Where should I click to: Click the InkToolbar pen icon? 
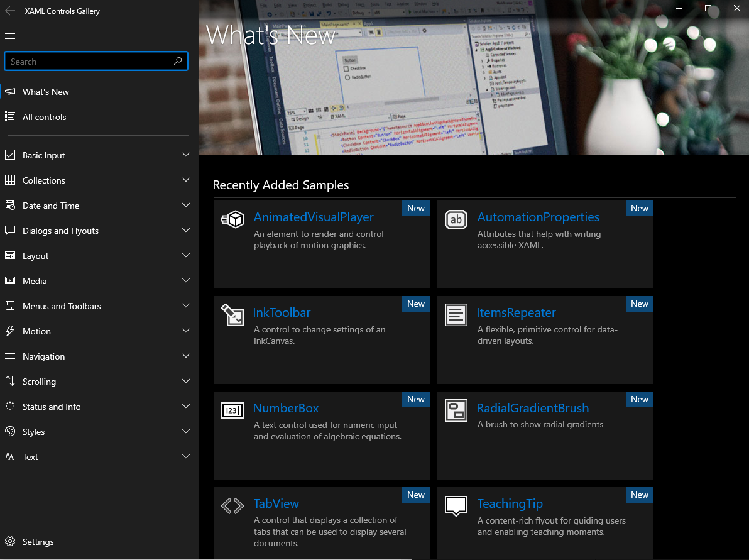pos(232,315)
